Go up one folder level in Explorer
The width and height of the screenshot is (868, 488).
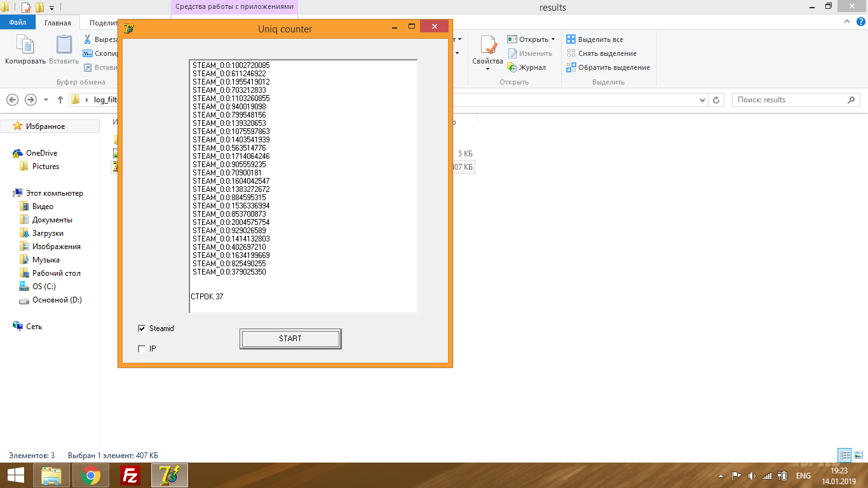(60, 100)
